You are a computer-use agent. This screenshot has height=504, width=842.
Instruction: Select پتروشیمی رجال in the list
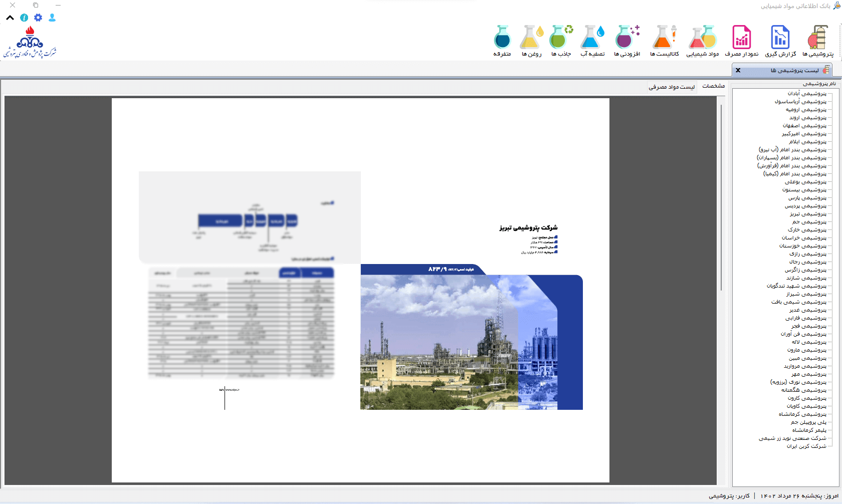[x=808, y=262]
